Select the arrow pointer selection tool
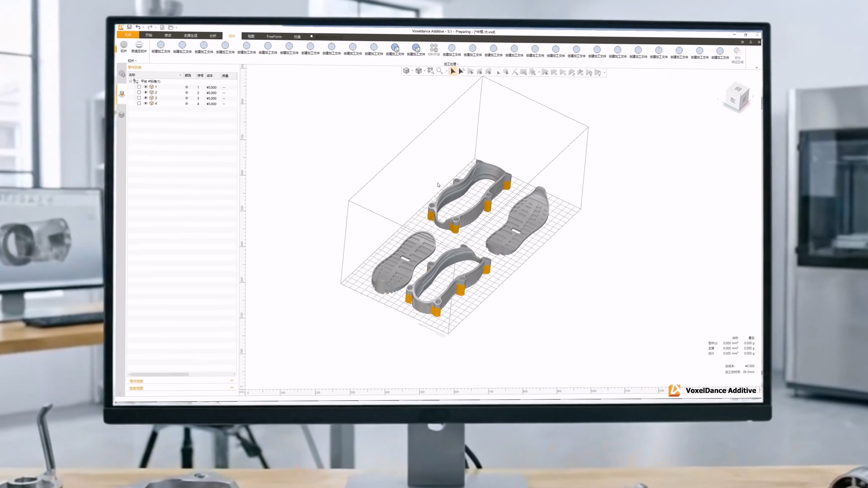The height and width of the screenshot is (488, 868). (x=453, y=71)
